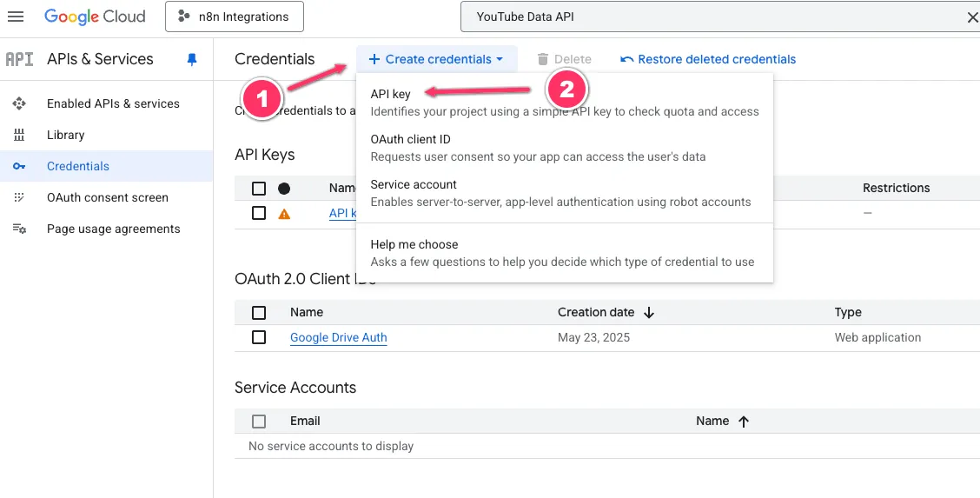Select Help me choose option
This screenshot has height=498, width=980.
pyautogui.click(x=565, y=253)
